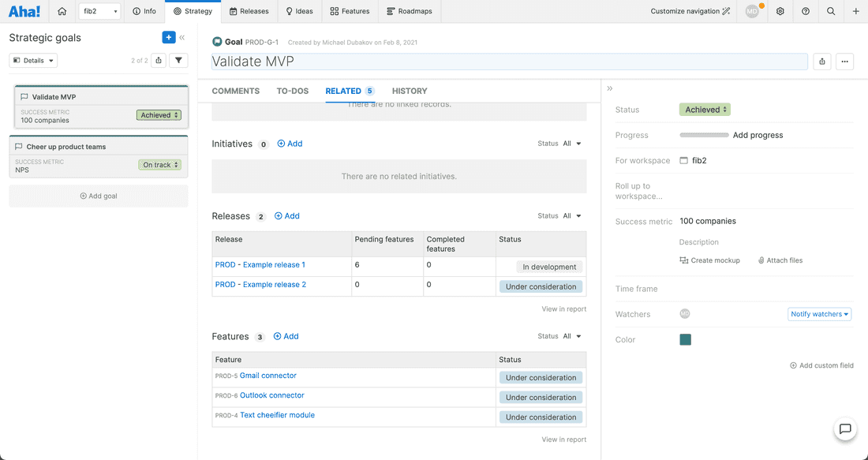The image size is (868, 460).
Task: Open the Achieved status dropdown in details
Action: pos(705,110)
